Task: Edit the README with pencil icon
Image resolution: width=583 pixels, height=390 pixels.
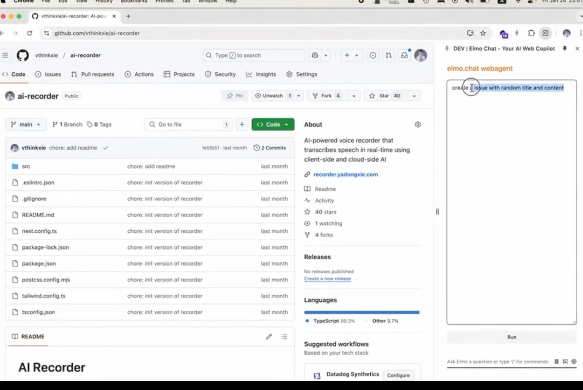Action: 269,336
